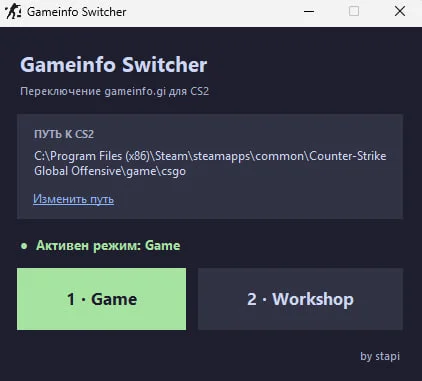Screen dimensions: 422x381
Task: Switch gameinfo to 1 · Game mode
Action: pyautogui.click(x=101, y=299)
